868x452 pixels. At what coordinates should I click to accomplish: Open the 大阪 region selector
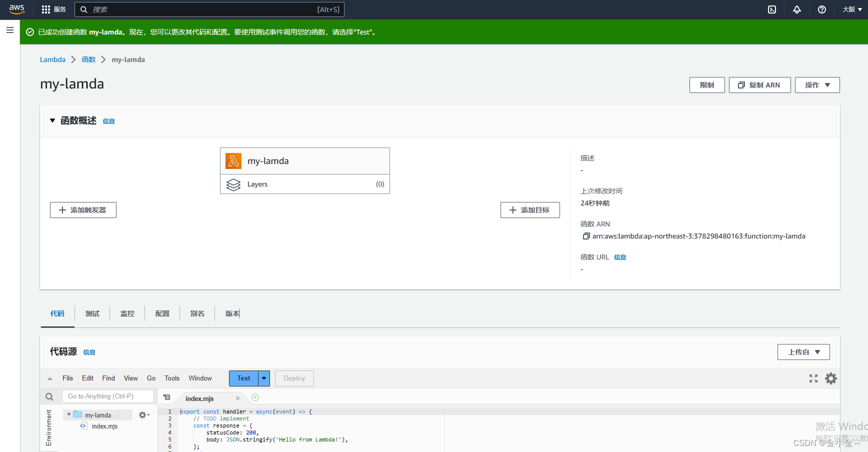852,9
